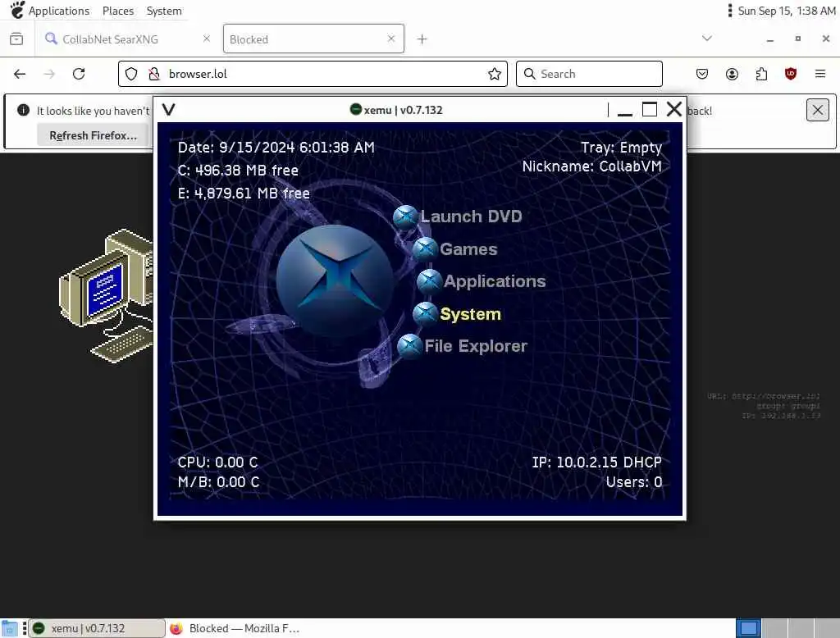The width and height of the screenshot is (840, 638).
Task: Open the Applications menu in top panel
Action: tap(59, 11)
